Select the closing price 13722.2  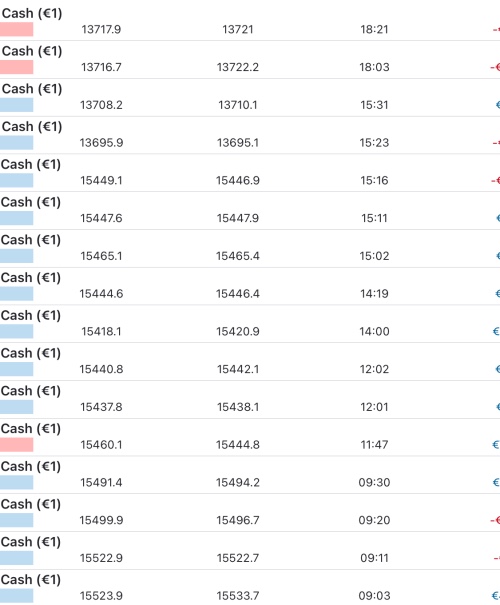[x=238, y=67]
